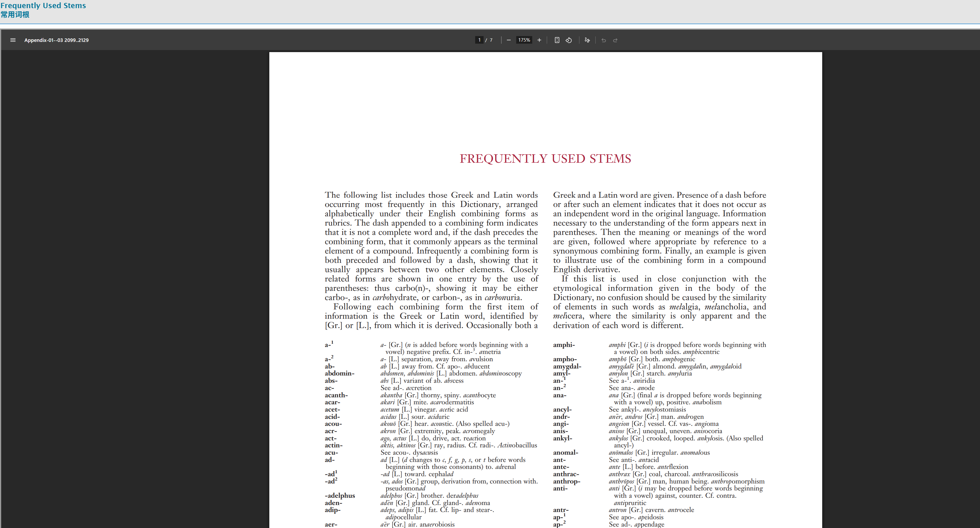Click the total page count 7
The width and height of the screenshot is (980, 528).
click(491, 40)
